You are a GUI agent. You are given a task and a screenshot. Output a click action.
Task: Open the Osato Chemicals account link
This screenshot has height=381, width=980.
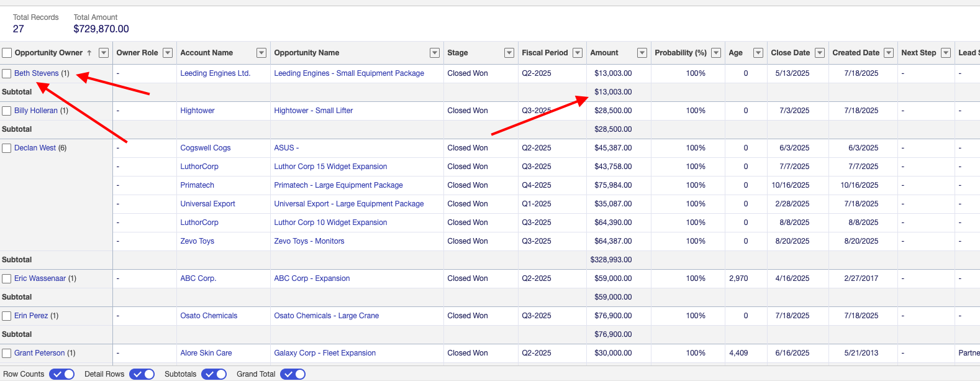(x=209, y=316)
